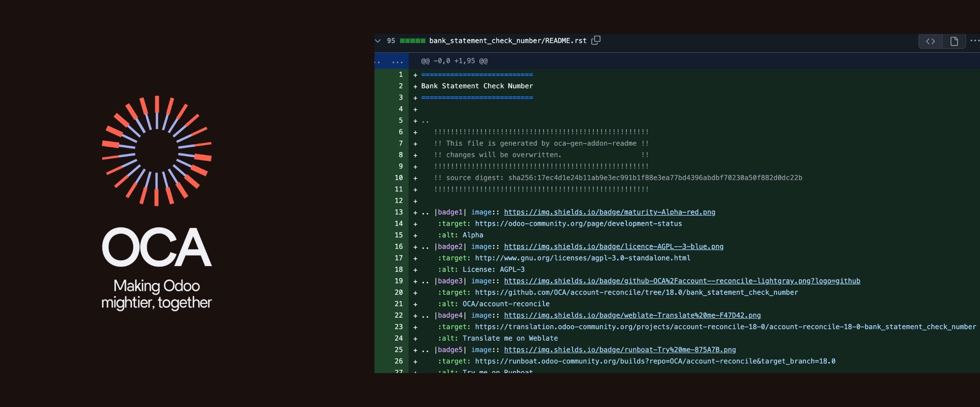The width and height of the screenshot is (980, 407).
Task: Click line number 19 in the diff
Action: (x=399, y=281)
